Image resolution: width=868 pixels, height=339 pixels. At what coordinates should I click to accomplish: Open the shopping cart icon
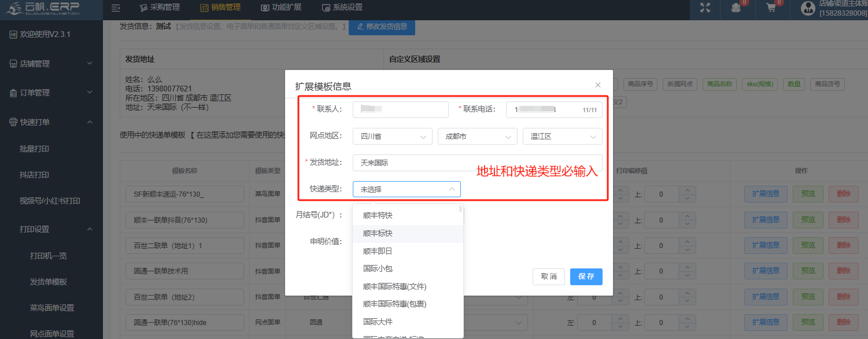tap(770, 8)
